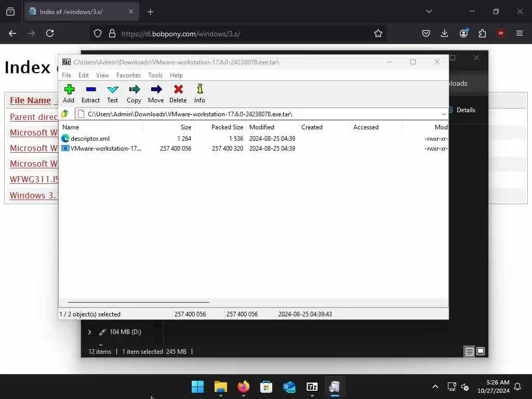Sort by Name column header
Image resolution: width=532 pixels, height=399 pixels.
coord(101,127)
